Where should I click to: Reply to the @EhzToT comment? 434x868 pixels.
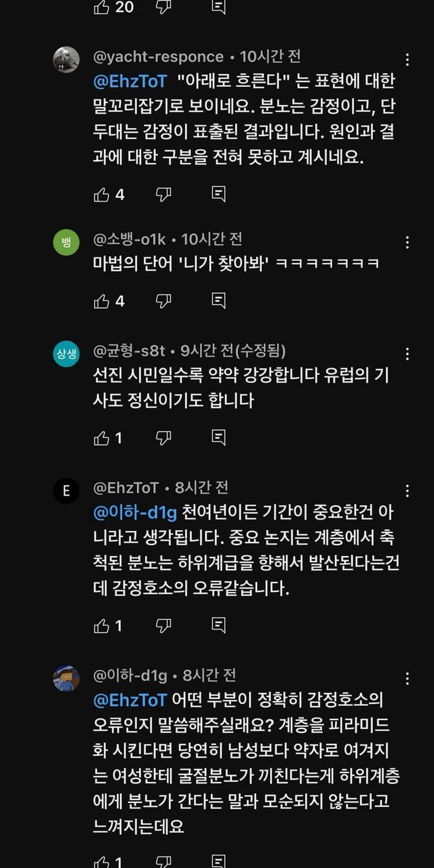click(218, 625)
